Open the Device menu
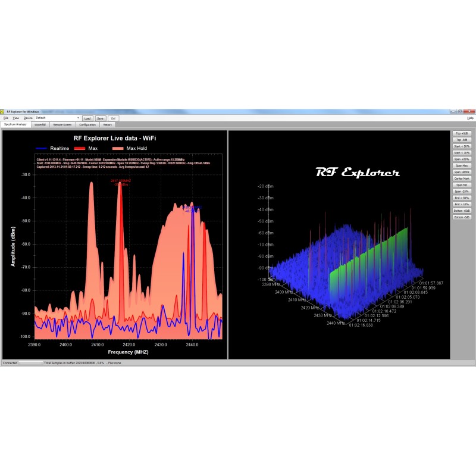Viewport: 476px width, 476px height. pyautogui.click(x=28, y=118)
